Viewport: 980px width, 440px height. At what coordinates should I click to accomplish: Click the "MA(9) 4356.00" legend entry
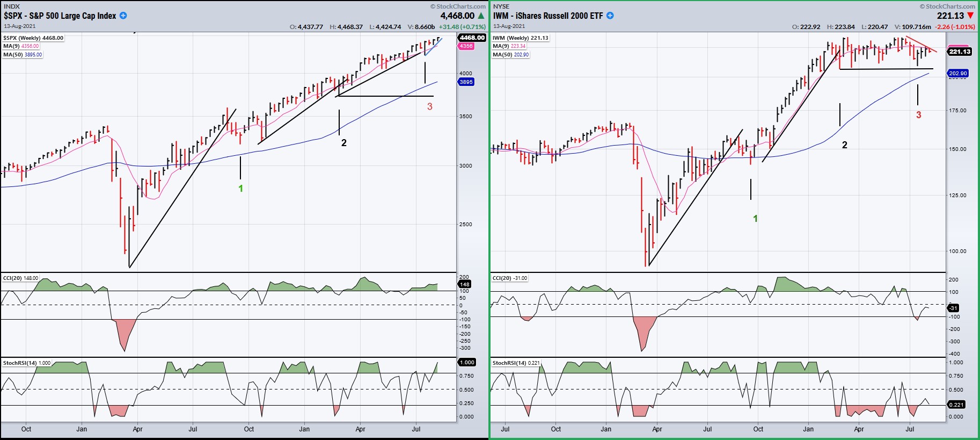pos(21,46)
